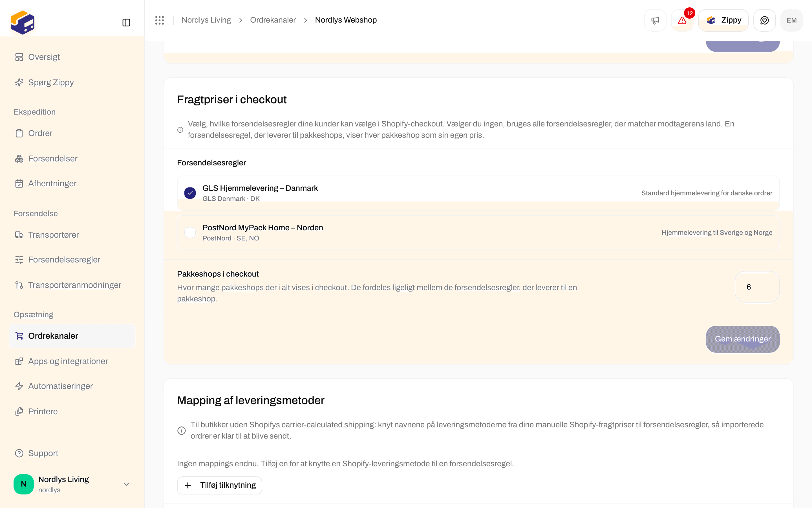Image resolution: width=812 pixels, height=508 pixels.
Task: Open alerts warning icon with 12 badge
Action: tap(682, 20)
